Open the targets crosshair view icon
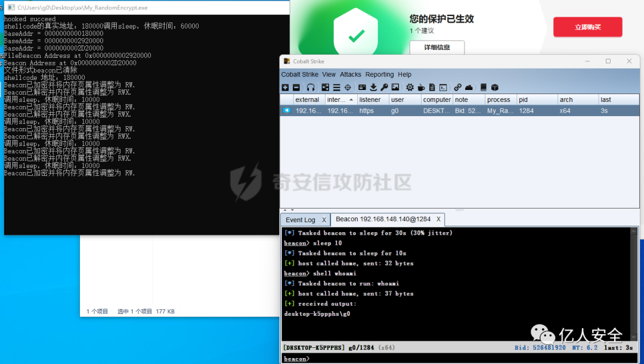The width and height of the screenshot is (644, 364). (x=348, y=88)
